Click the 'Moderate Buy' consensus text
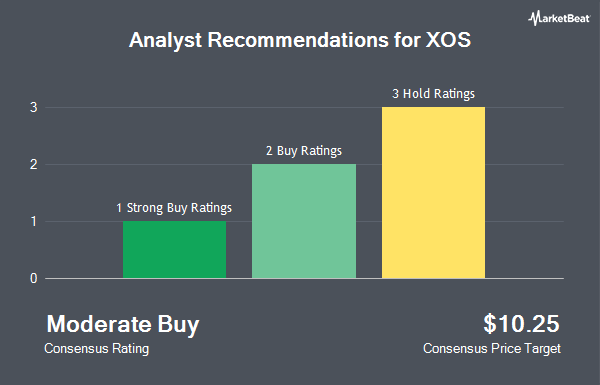The height and width of the screenshot is (385, 600). (123, 325)
